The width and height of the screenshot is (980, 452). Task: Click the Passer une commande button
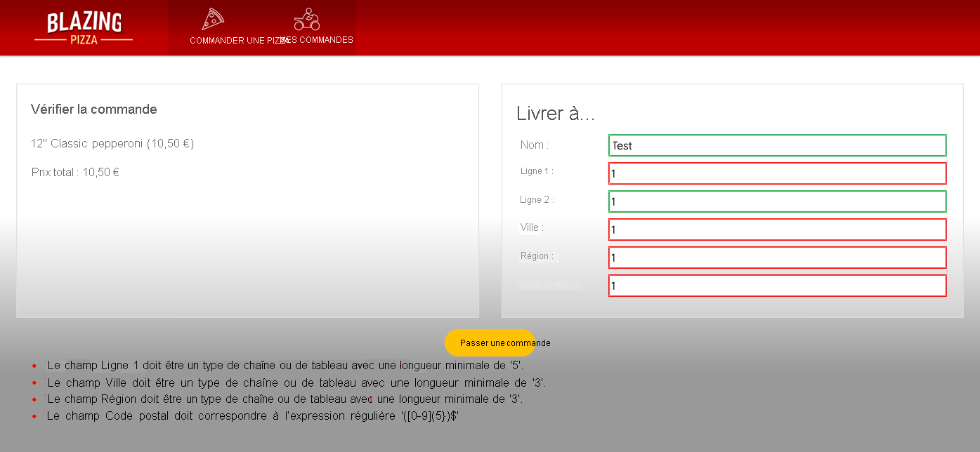click(490, 343)
